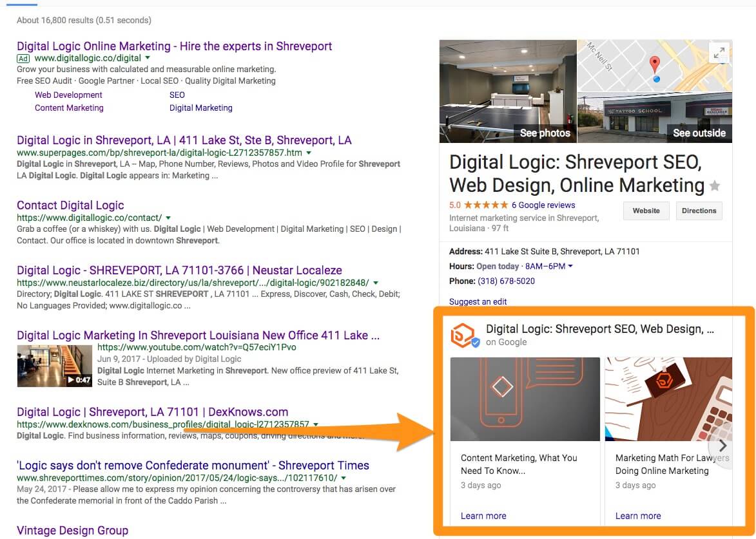The height and width of the screenshot is (539, 756).
Task: Open dropdown arrow next to superpages.com URL
Action: click(309, 153)
